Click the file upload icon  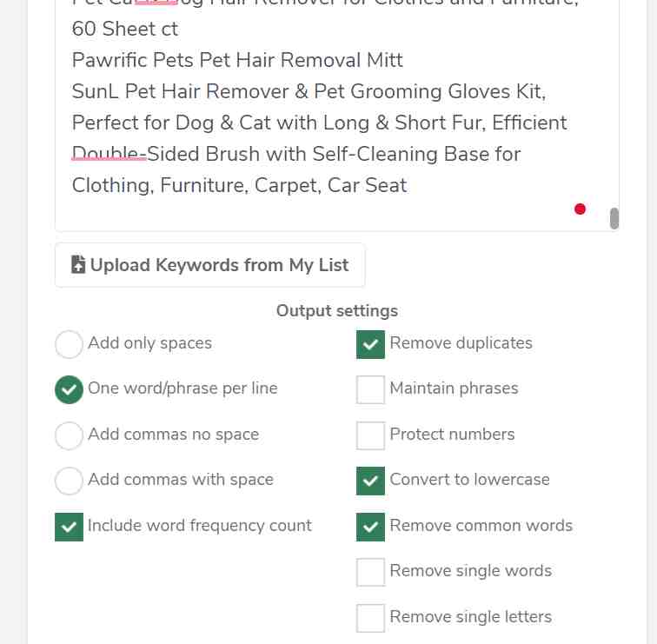pyautogui.click(x=78, y=265)
